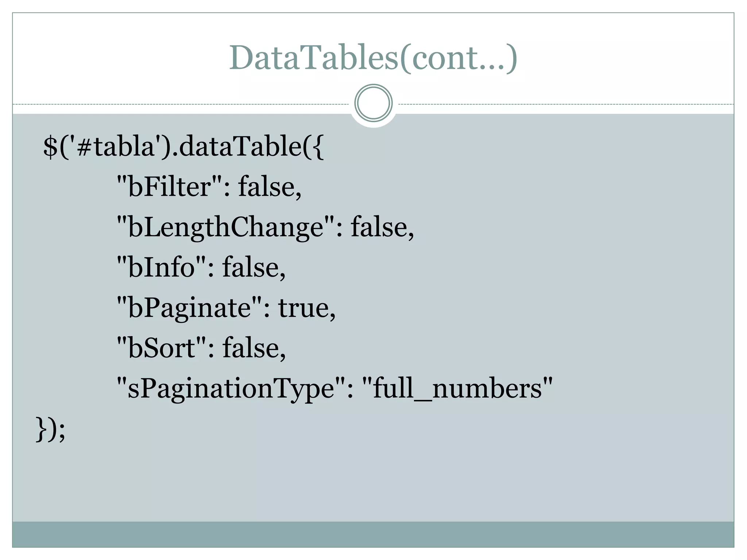Click the false value after "bFilter"

pos(270,187)
